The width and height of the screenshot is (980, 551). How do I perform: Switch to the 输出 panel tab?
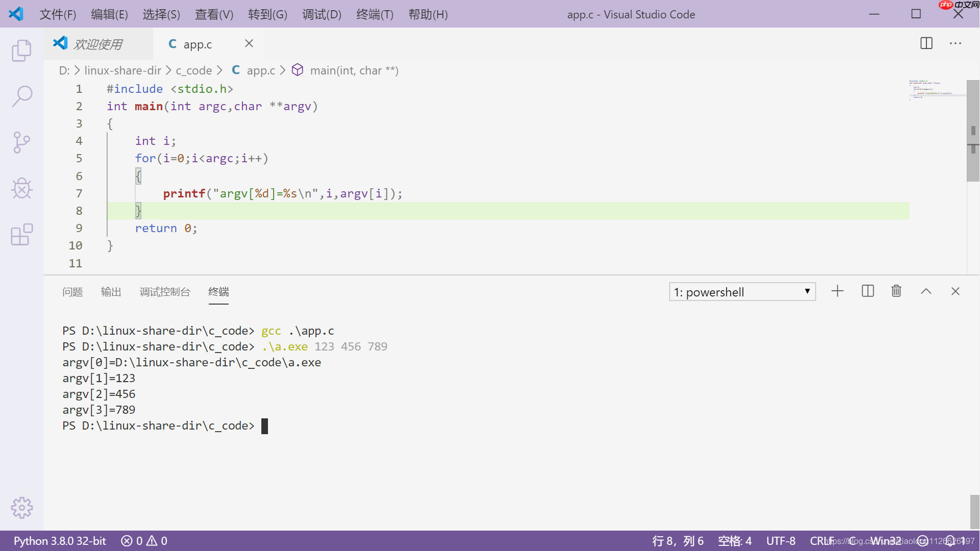(x=111, y=291)
